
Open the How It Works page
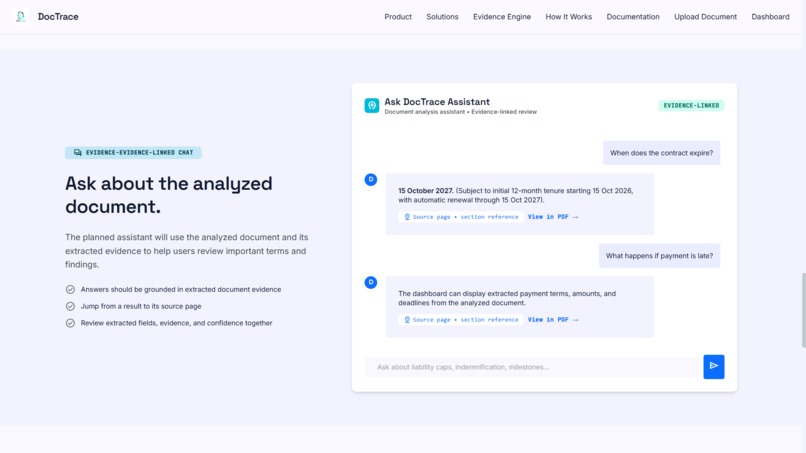click(569, 16)
